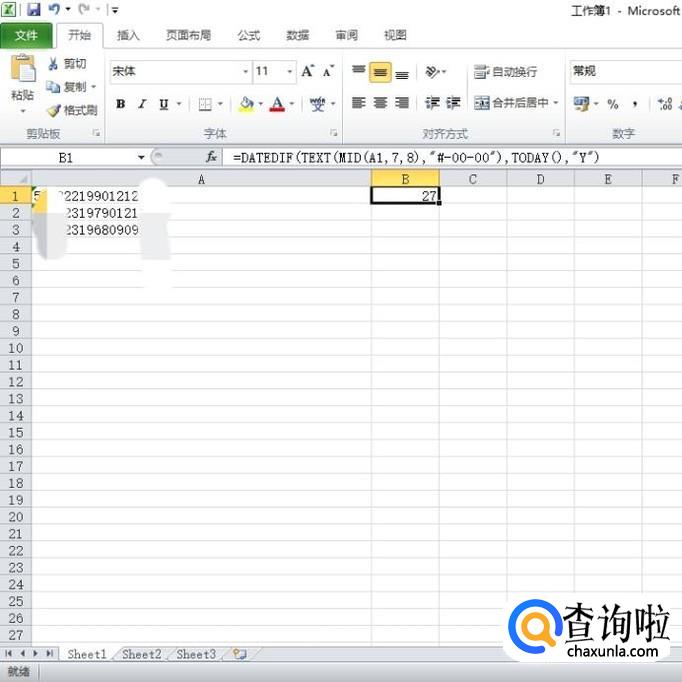This screenshot has width=682, height=682.
Task: Apply cell borders icon
Action: [205, 104]
